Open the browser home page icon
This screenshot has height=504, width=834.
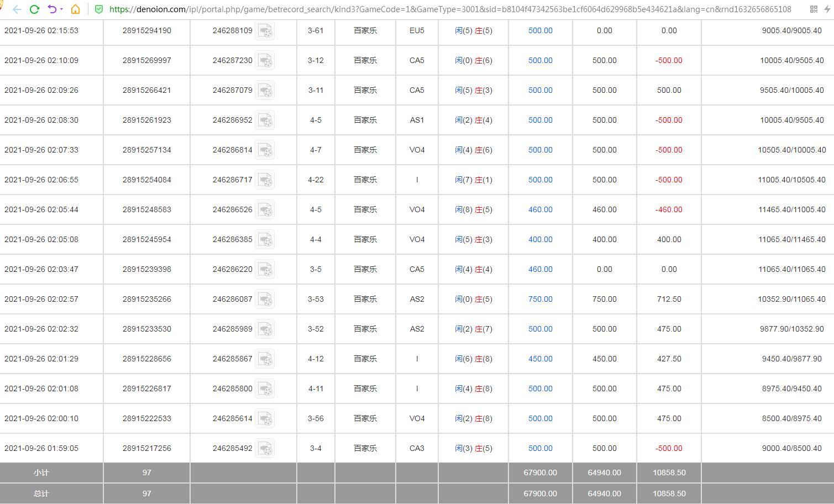click(x=76, y=9)
